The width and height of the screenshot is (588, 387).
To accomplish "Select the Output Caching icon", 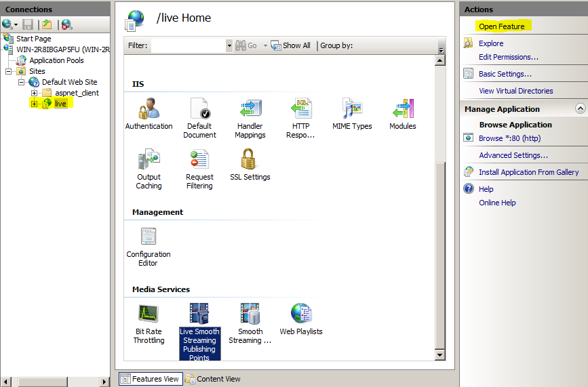I will [149, 159].
